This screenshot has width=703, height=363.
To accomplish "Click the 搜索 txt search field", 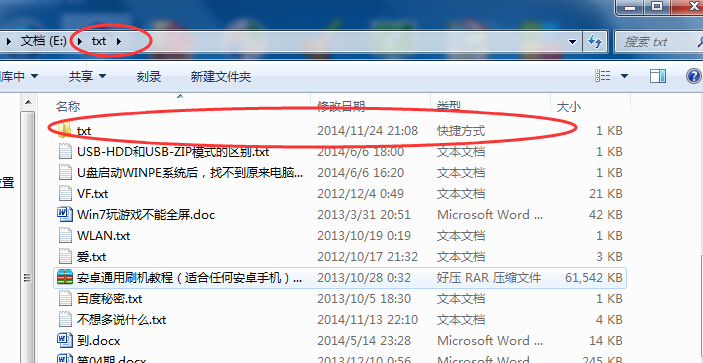I will tap(658, 42).
